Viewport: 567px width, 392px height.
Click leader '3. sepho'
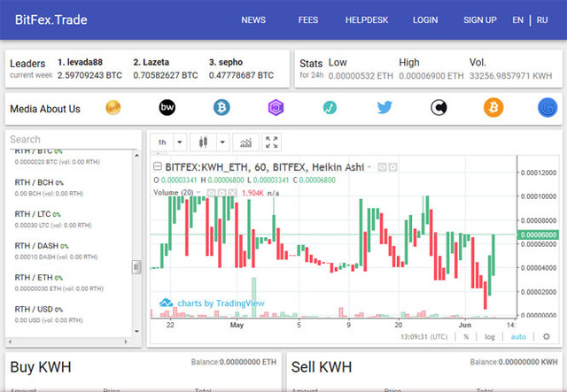226,62
